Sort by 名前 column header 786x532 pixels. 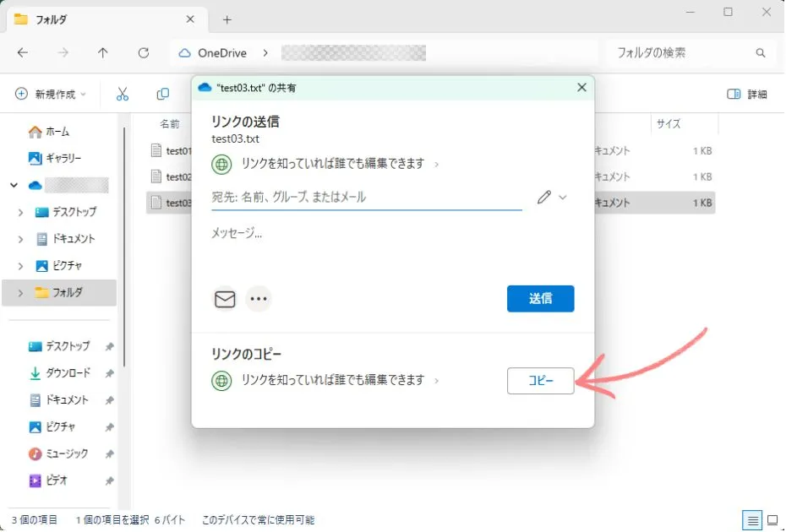(x=169, y=124)
